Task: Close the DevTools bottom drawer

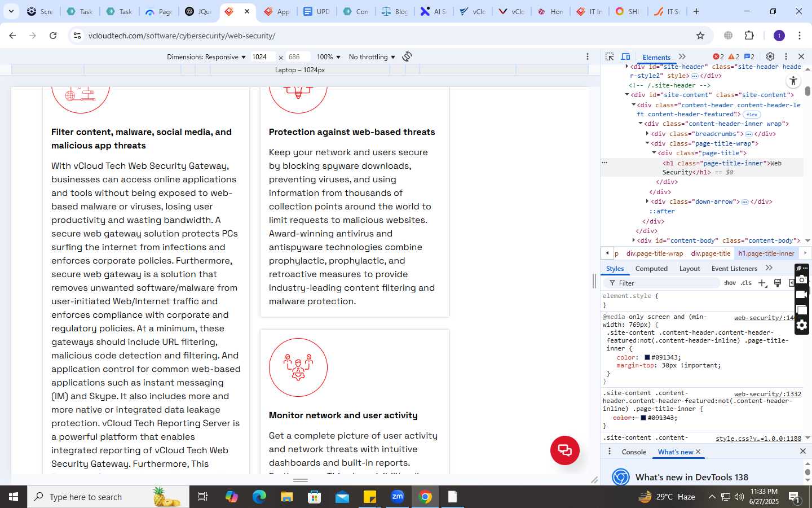Action: point(803,452)
